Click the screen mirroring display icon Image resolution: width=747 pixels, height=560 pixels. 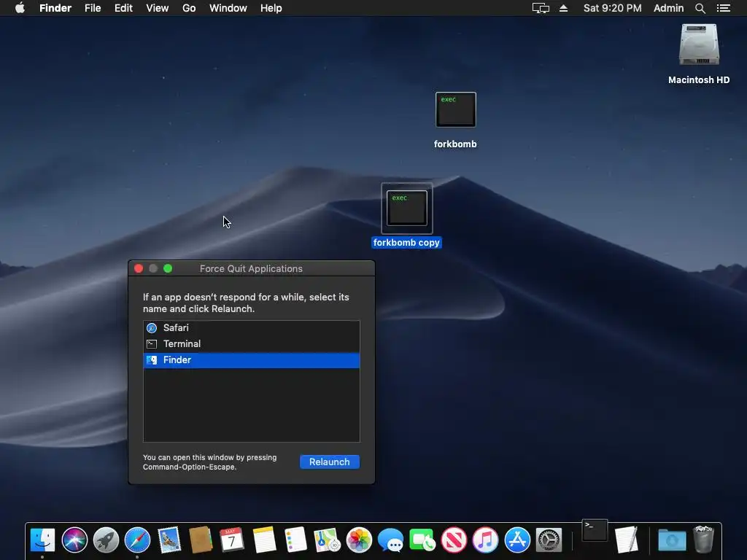(541, 8)
